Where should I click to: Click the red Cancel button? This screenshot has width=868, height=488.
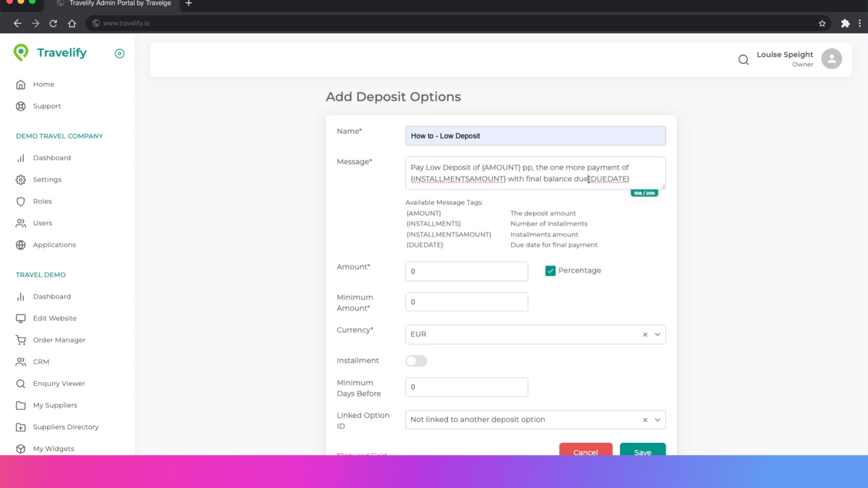coord(585,450)
